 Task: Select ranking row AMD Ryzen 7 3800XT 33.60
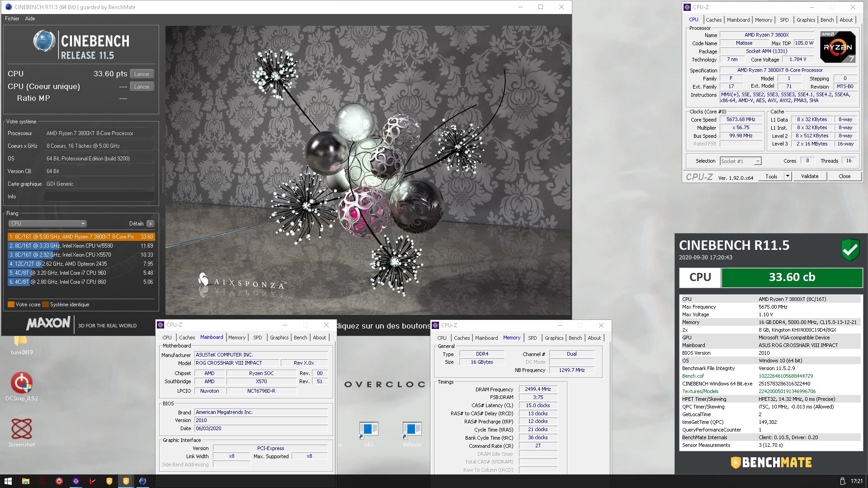pyautogui.click(x=81, y=237)
